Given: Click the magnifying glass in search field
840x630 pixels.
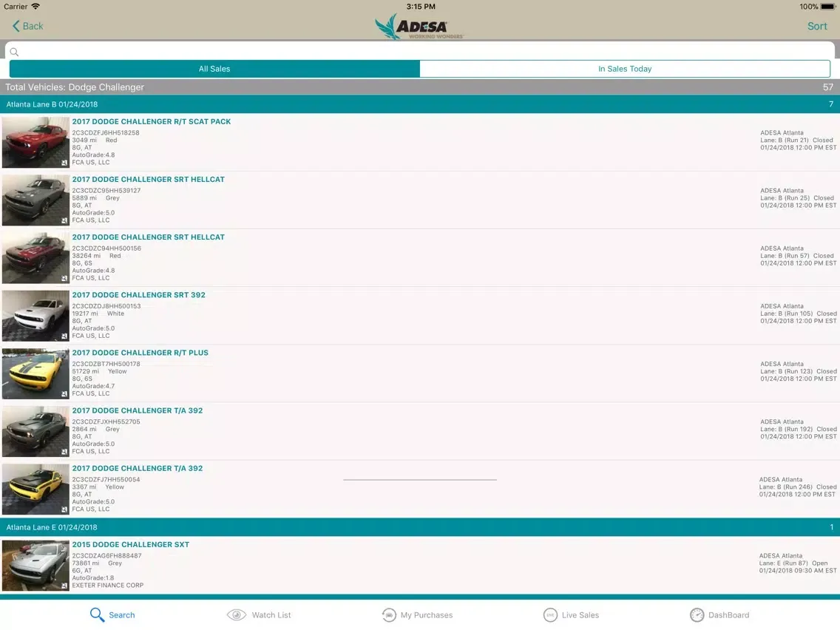Looking at the screenshot, I should click(15, 52).
